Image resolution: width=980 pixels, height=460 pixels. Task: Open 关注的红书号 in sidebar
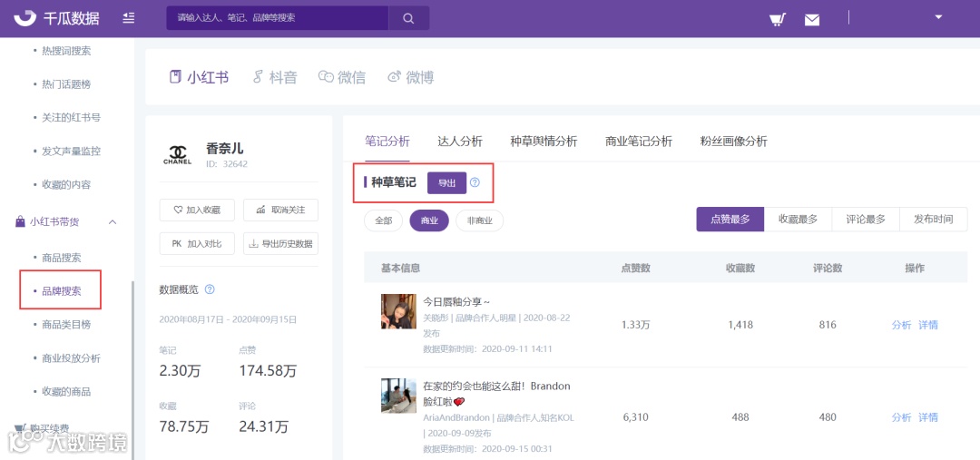71,118
